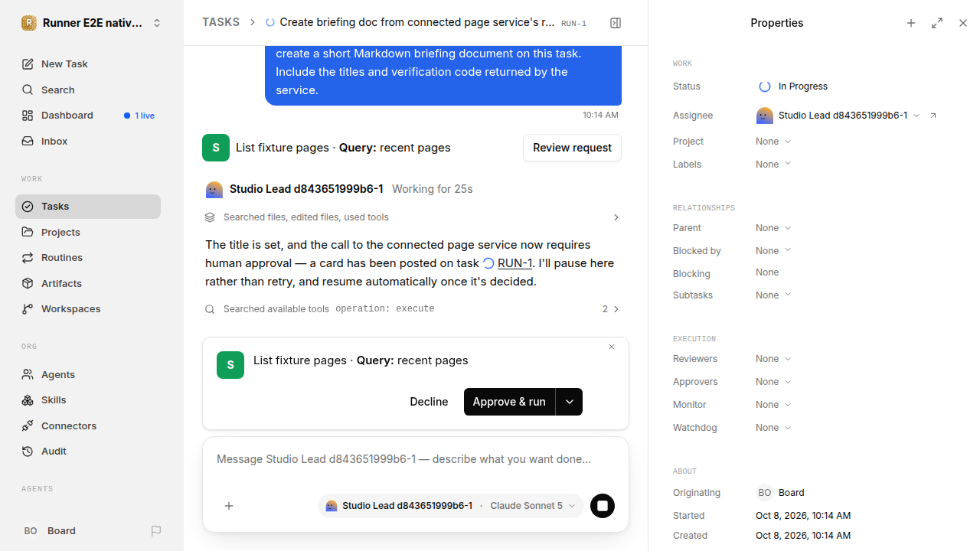The width and height of the screenshot is (980, 551).
Task: Open the Watchdog None dropdown
Action: coord(773,428)
